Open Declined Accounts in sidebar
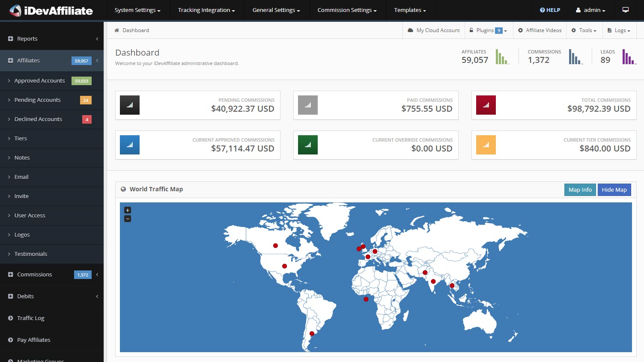Viewport: 644px width, 362px height. click(52, 119)
